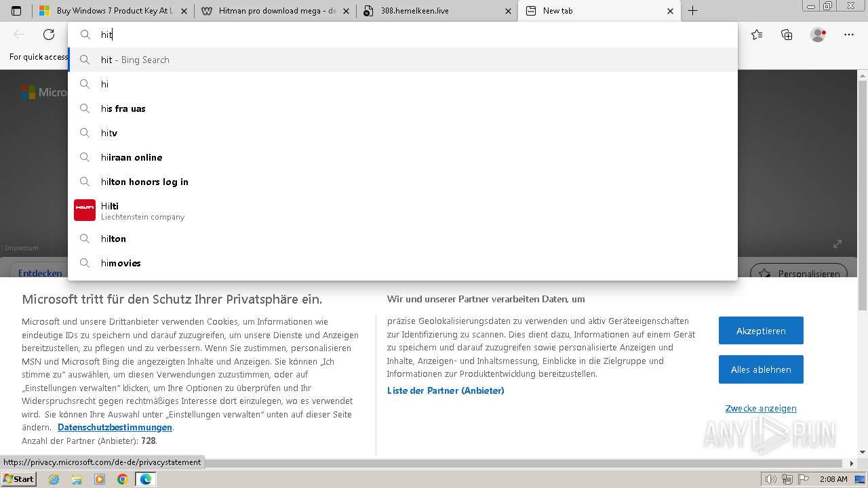This screenshot has height=488, width=868.
Task: Choose the 'hilton' search suggestion
Action: pyautogui.click(x=403, y=239)
